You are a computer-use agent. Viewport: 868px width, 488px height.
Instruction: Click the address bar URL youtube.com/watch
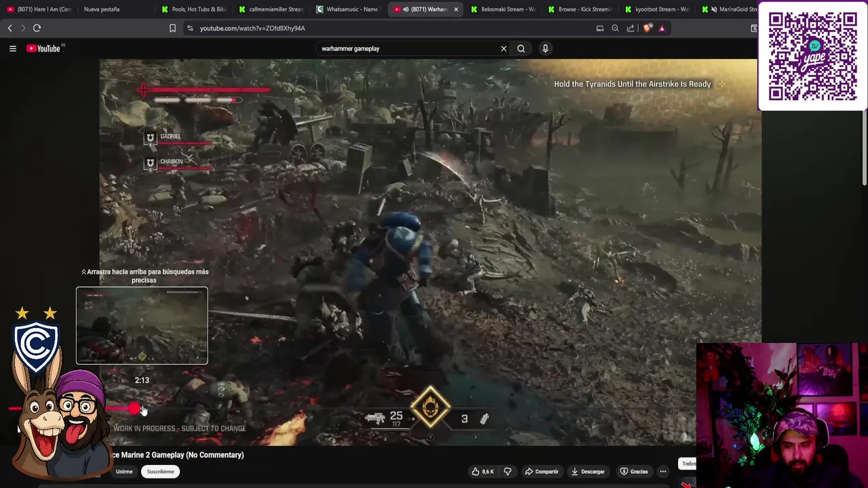pos(252,28)
